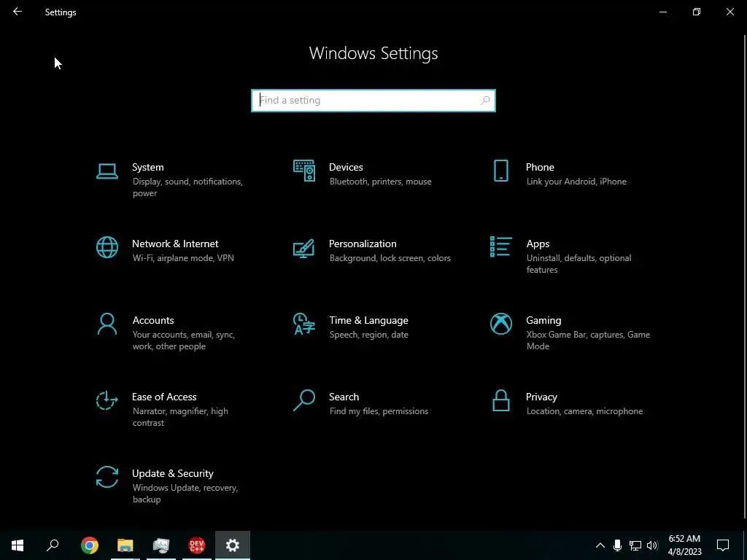The width and height of the screenshot is (747, 560).
Task: Click the magnifier inside Find a setting
Action: pos(485,101)
